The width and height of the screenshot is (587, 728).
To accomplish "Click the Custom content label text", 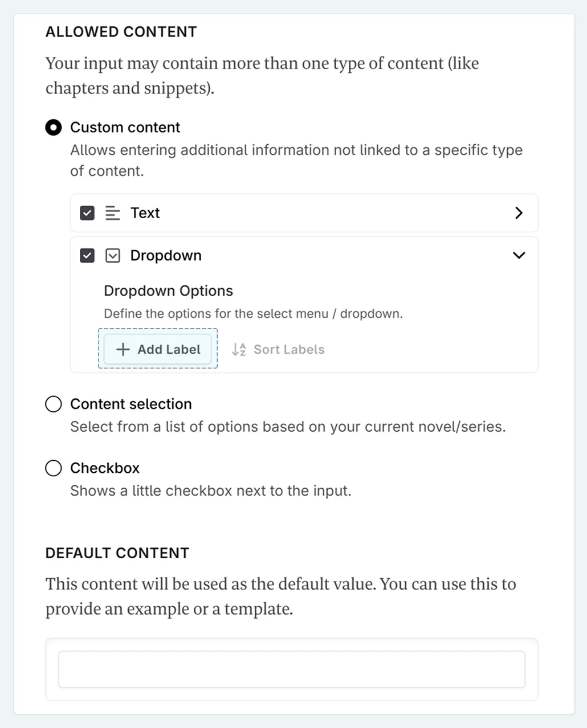I will pyautogui.click(x=125, y=128).
